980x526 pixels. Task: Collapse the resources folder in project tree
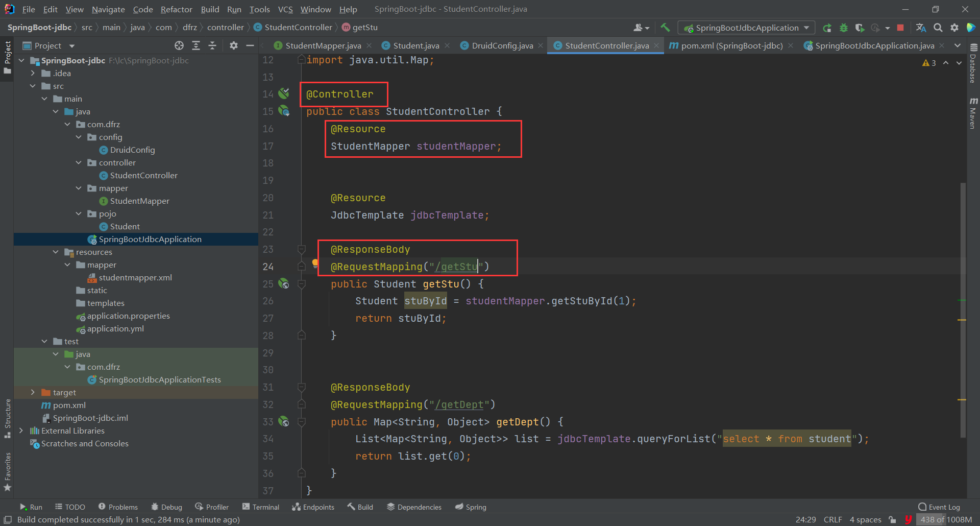(x=56, y=252)
